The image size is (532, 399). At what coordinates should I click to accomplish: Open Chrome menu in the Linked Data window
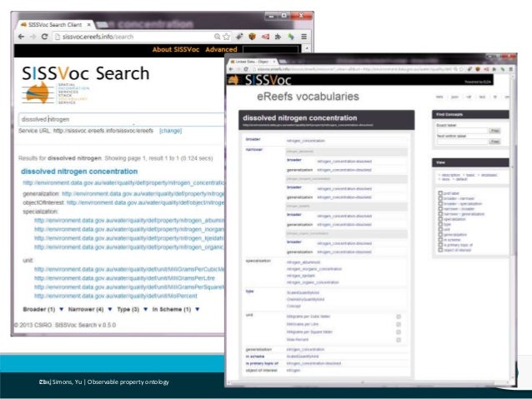[x=510, y=69]
